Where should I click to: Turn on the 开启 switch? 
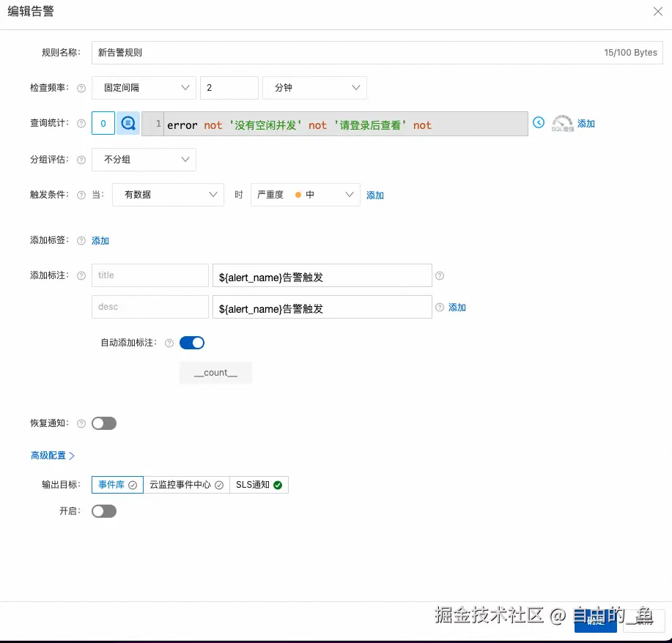(x=104, y=511)
